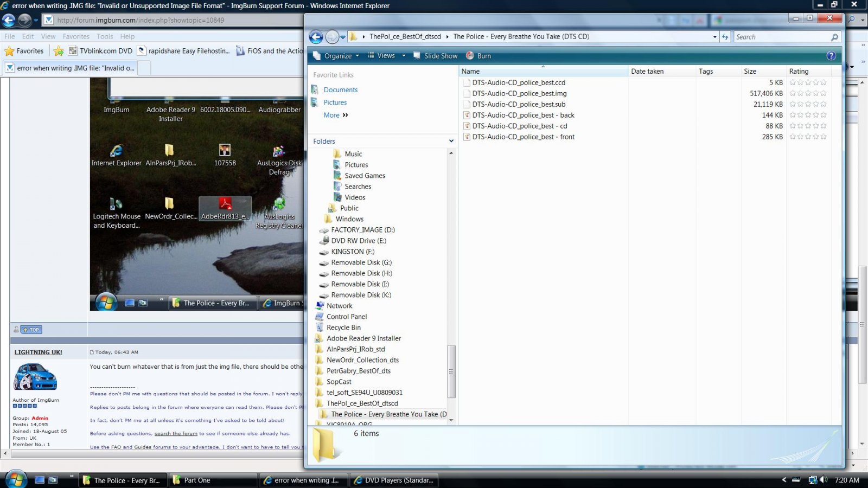Open the PetrGabry_BestOf_dts folder in tree

(x=358, y=371)
